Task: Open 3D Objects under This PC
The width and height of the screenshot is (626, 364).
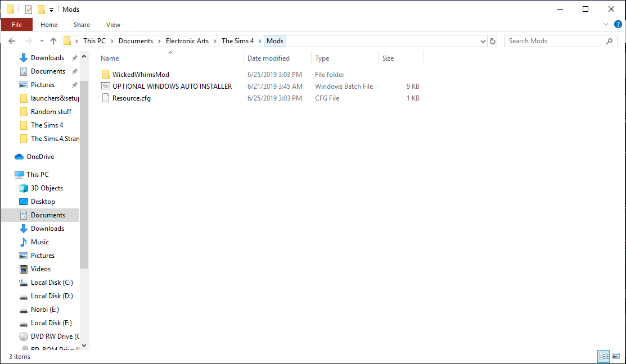Action: (x=47, y=188)
